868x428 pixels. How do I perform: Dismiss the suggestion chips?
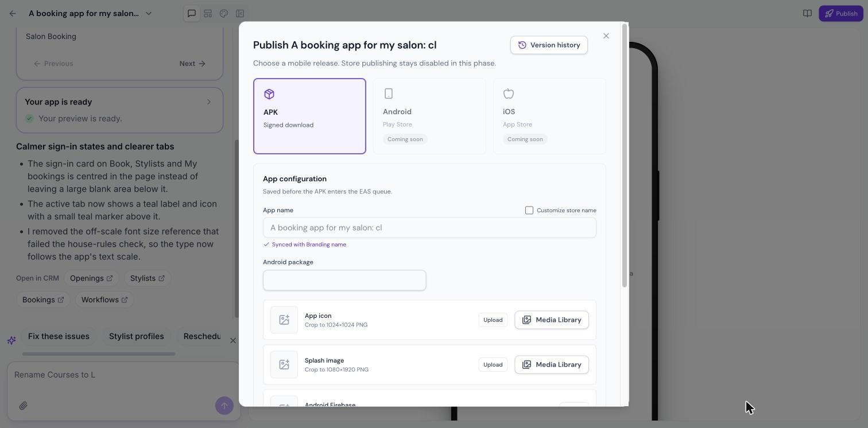pos(233,341)
